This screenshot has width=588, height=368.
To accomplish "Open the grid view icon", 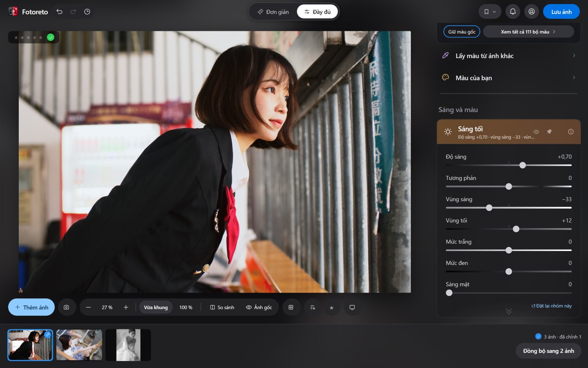I will [291, 307].
